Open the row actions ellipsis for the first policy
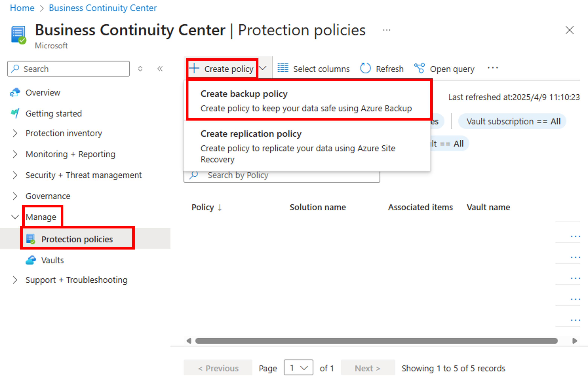 (x=575, y=236)
